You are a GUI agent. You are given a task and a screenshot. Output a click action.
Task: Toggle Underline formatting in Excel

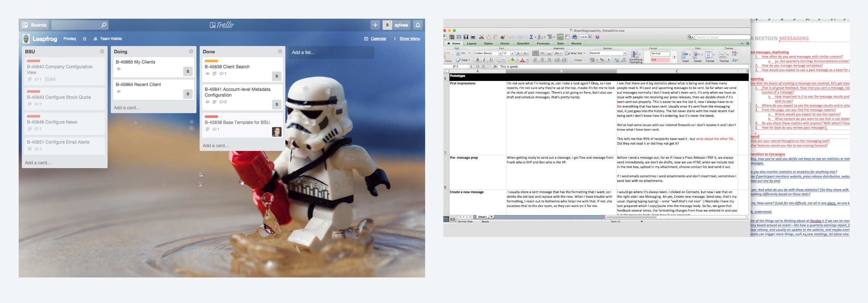[491, 60]
